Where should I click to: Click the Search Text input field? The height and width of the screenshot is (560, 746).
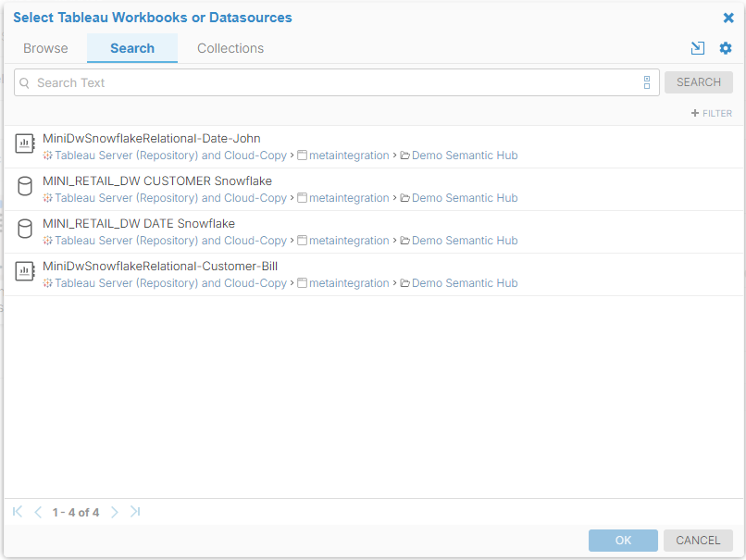[x=333, y=82]
